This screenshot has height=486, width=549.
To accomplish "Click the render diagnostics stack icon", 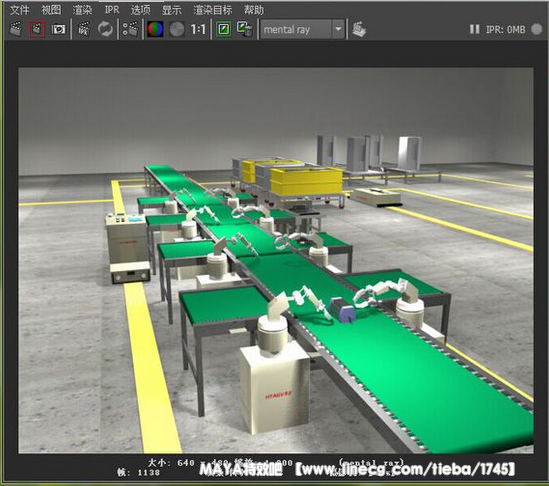I will (x=359, y=29).
